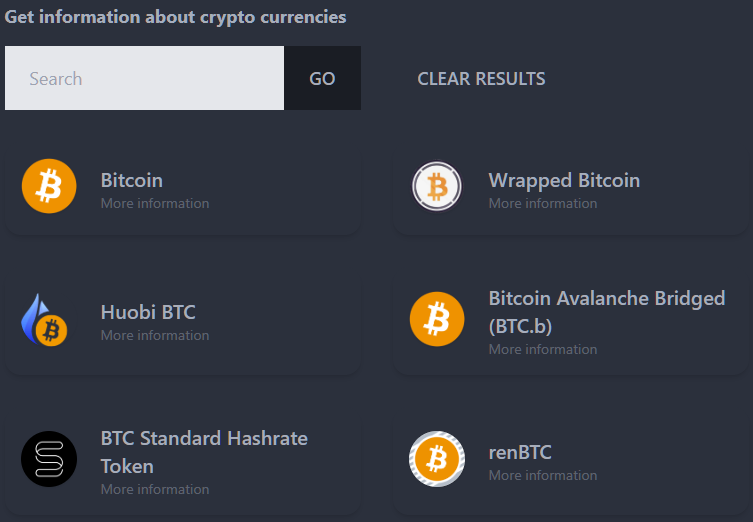Viewport: 753px width, 522px height.
Task: Choose the Bitcoin Avalanche Bridged (BTC.b) title
Action: 607,312
